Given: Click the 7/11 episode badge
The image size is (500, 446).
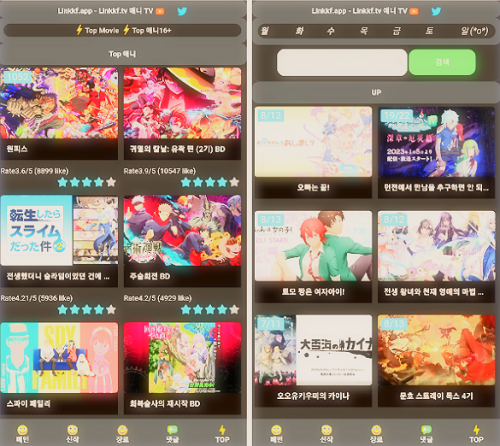Looking at the screenshot, I should [x=272, y=324].
